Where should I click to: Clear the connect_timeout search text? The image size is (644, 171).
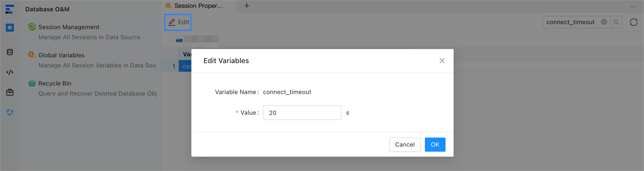point(604,22)
